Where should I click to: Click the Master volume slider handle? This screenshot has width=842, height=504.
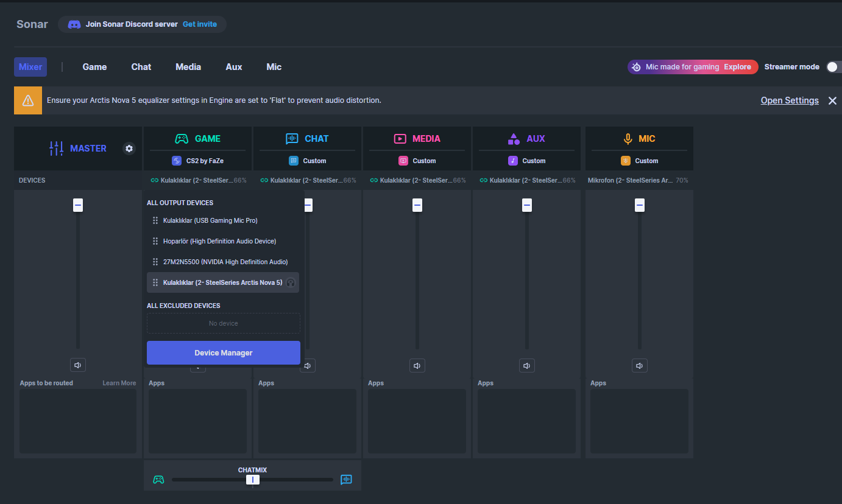click(78, 205)
